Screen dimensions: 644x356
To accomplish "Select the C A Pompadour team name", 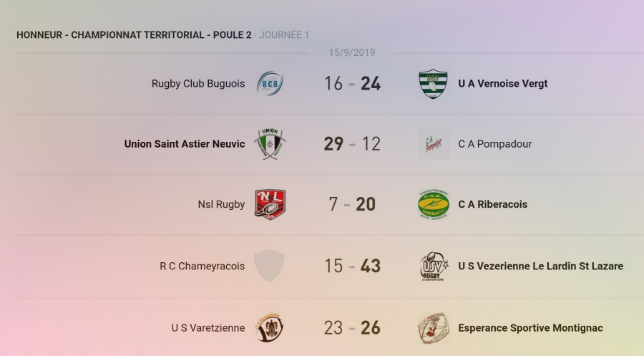I will [495, 144].
